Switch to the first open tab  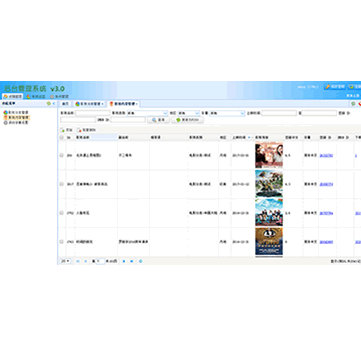point(66,104)
